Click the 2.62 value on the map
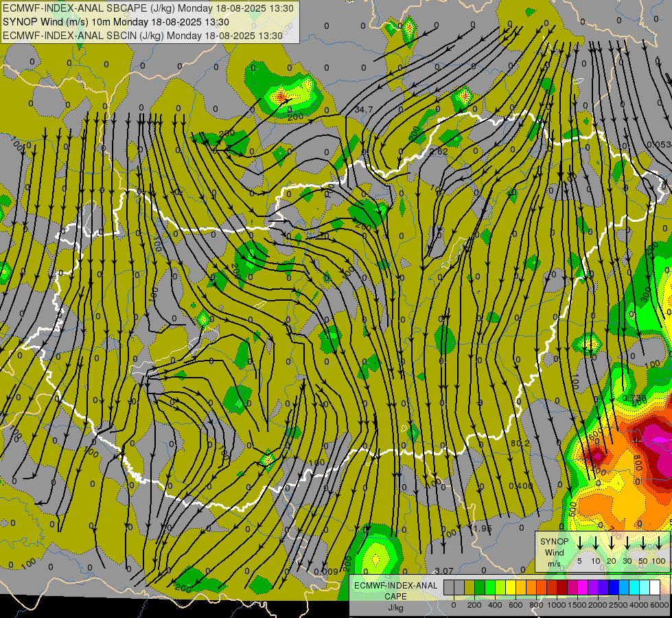The image size is (672, 618). [x=439, y=151]
